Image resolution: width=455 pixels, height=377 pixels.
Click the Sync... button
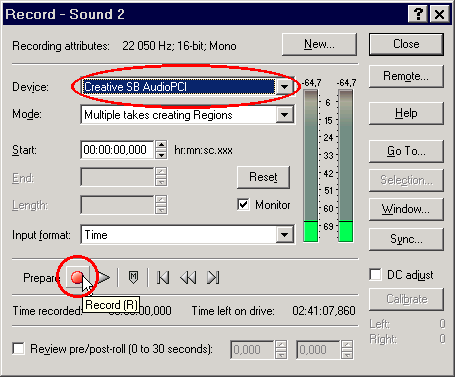pos(406,239)
